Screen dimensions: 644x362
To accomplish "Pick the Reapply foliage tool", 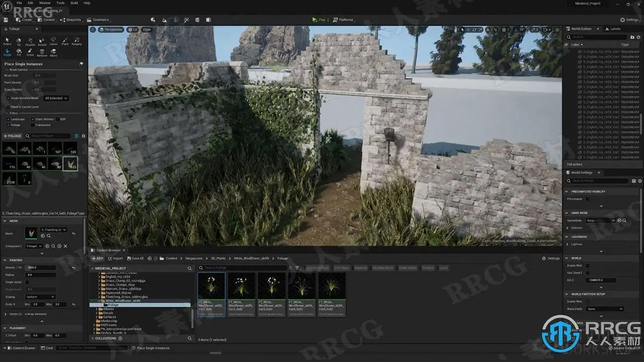I will [x=76, y=41].
